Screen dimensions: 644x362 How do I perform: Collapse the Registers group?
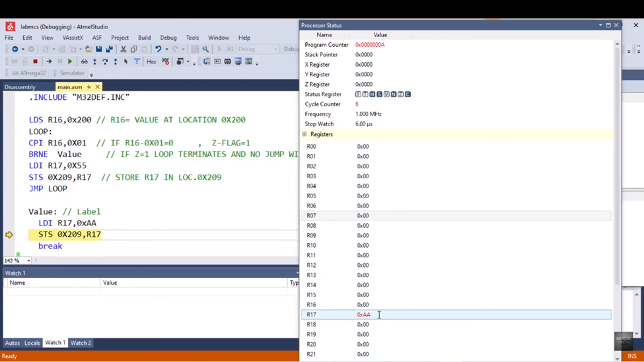click(304, 134)
